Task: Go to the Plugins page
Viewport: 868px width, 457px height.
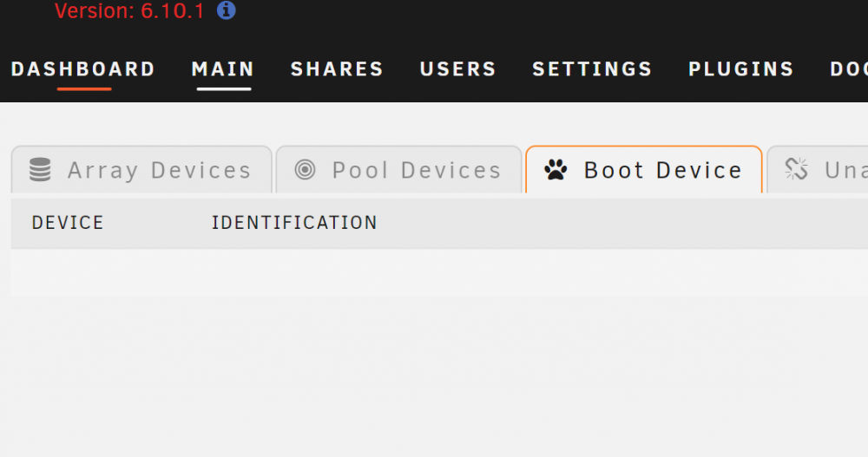Action: (x=741, y=69)
